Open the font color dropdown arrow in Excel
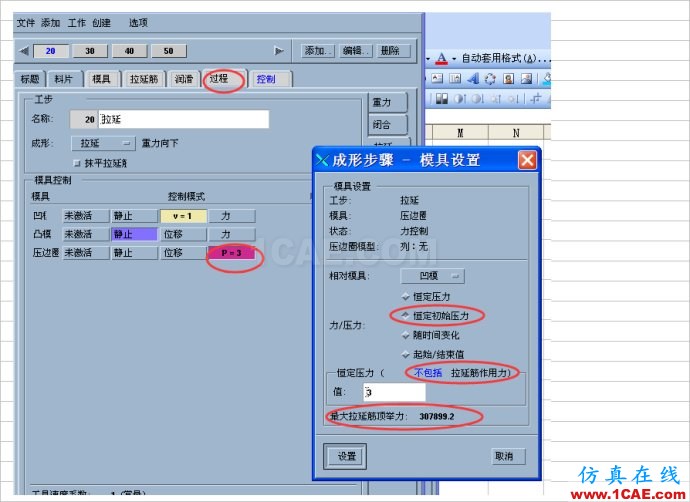Viewport: 690px width, 502px height. [454, 59]
